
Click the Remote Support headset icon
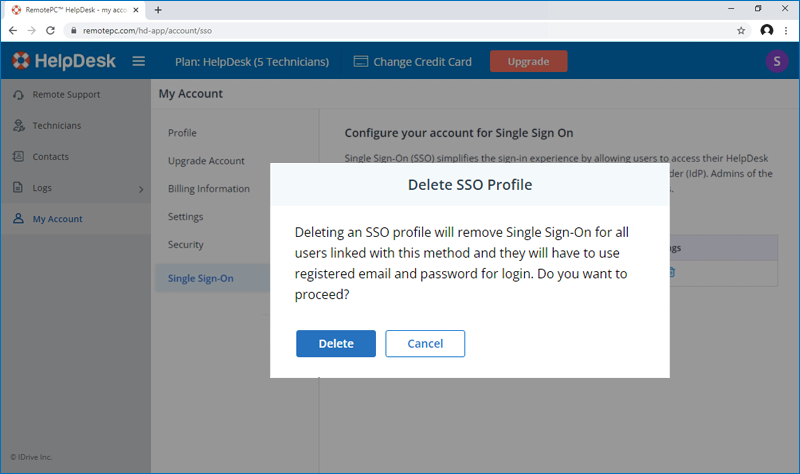(x=18, y=95)
